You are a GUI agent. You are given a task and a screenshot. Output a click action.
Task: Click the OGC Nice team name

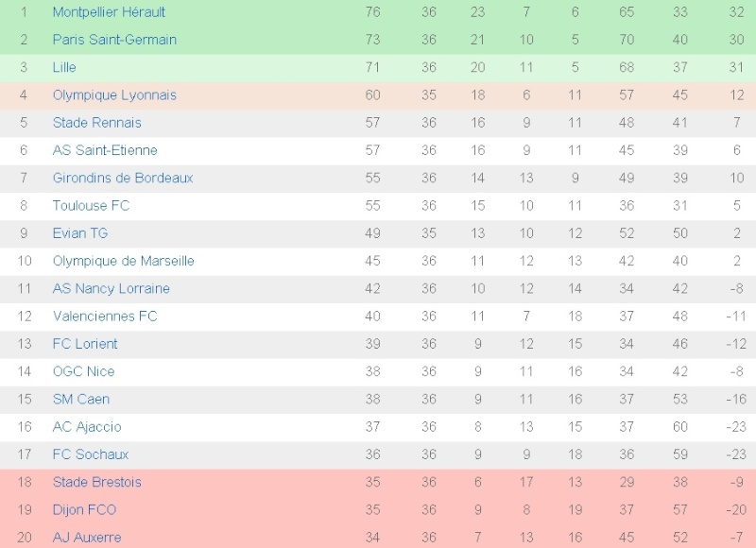tap(83, 371)
